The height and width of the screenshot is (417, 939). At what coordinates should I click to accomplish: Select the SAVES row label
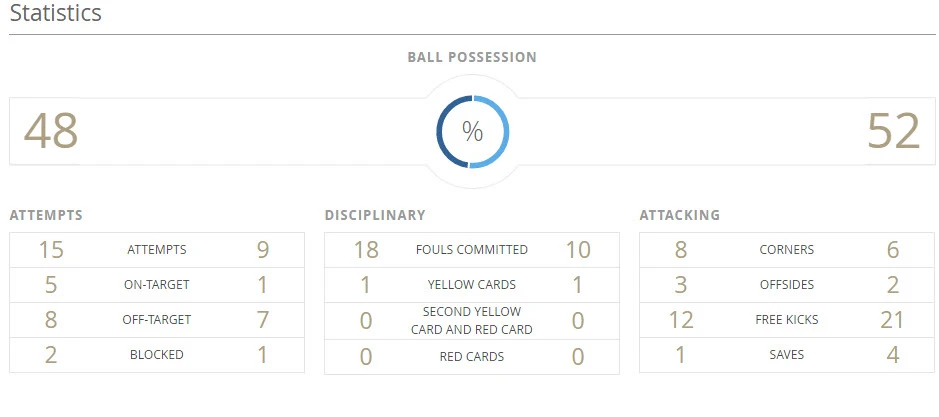coord(787,355)
